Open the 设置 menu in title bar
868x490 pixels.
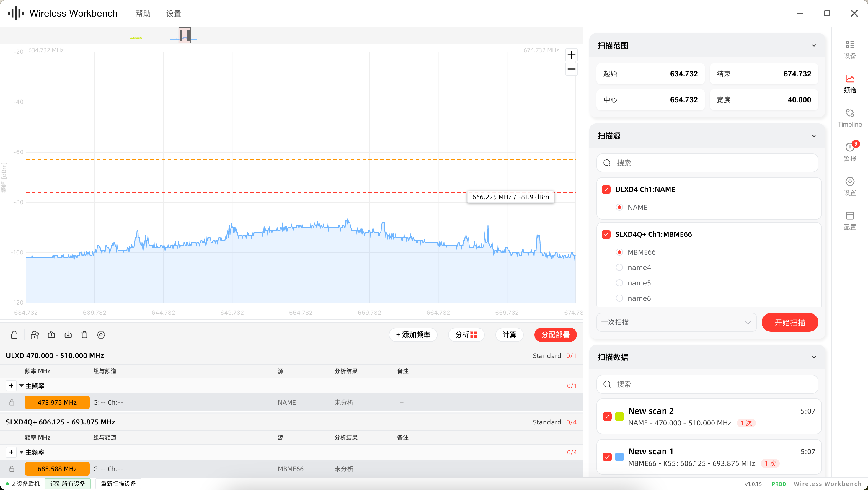point(174,14)
